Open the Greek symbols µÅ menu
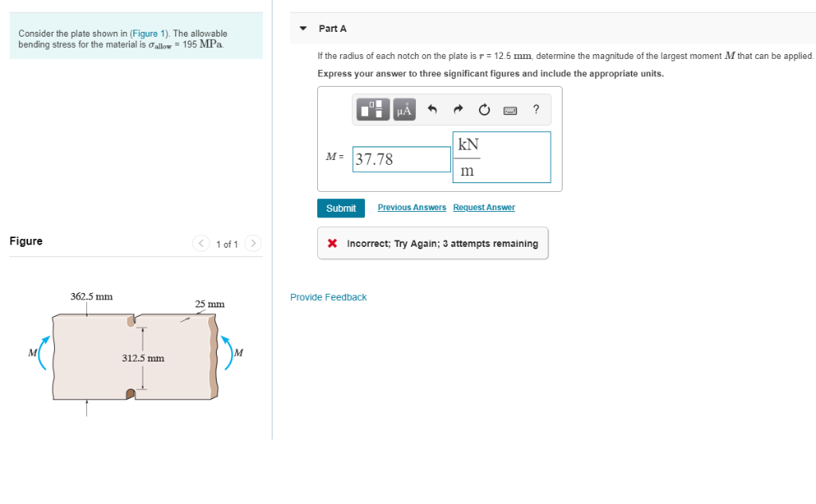Screen dimensions: 816x504 click(x=404, y=109)
